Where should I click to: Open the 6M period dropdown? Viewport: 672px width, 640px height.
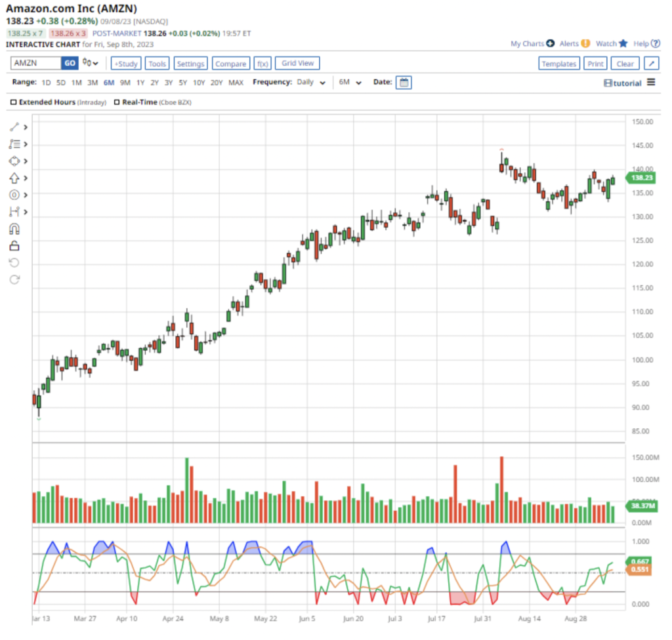(x=350, y=82)
